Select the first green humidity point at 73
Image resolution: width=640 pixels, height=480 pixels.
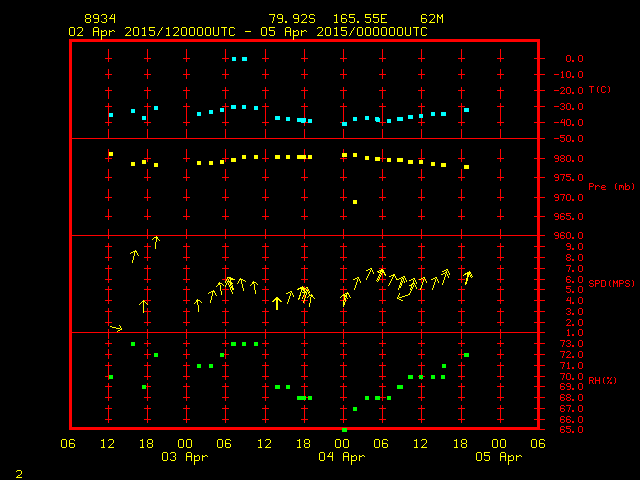133,344
